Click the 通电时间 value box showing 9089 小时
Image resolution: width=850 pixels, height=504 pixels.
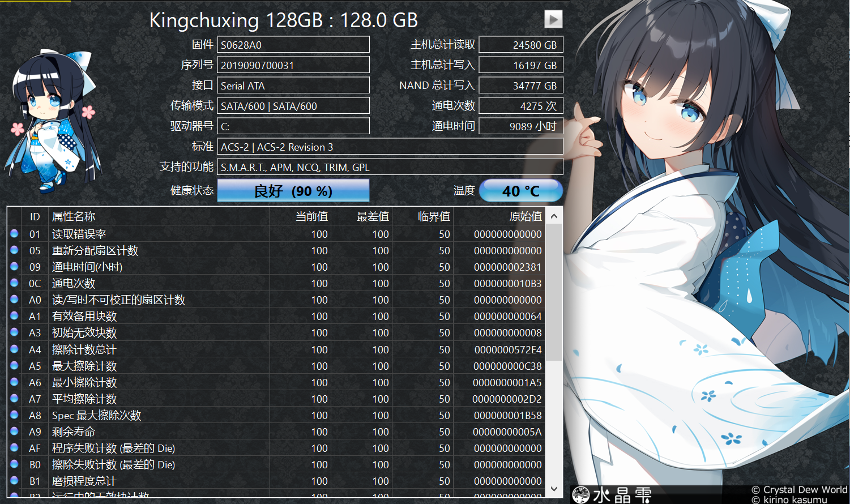[520, 126]
